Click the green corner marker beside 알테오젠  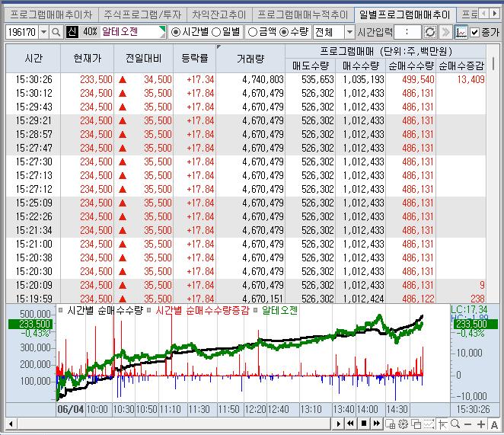pyautogui.click(x=163, y=30)
